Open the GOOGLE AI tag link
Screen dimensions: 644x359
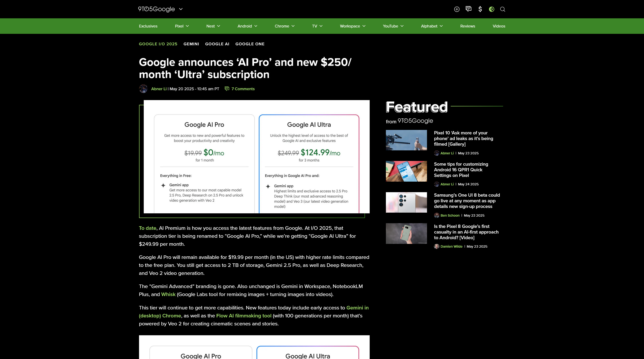[x=217, y=44]
